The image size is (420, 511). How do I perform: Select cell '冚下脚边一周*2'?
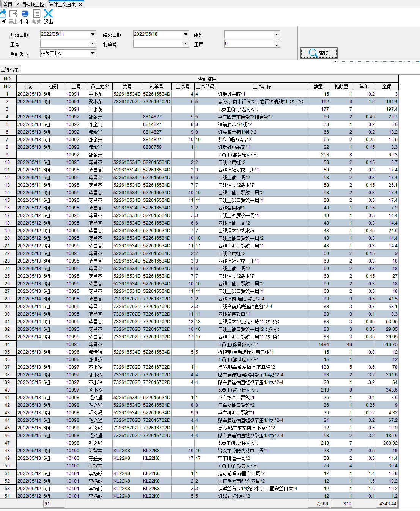[x=262, y=458]
